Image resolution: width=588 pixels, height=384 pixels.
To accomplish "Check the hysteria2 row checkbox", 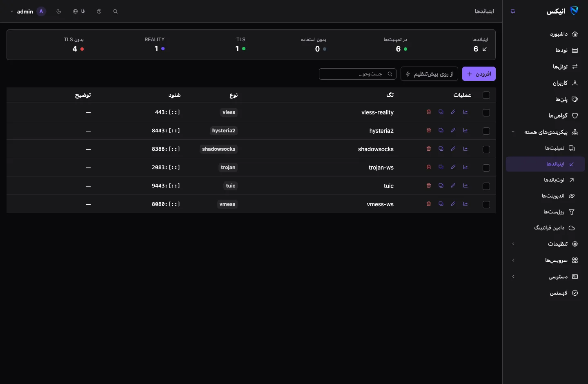I will pyautogui.click(x=486, y=131).
